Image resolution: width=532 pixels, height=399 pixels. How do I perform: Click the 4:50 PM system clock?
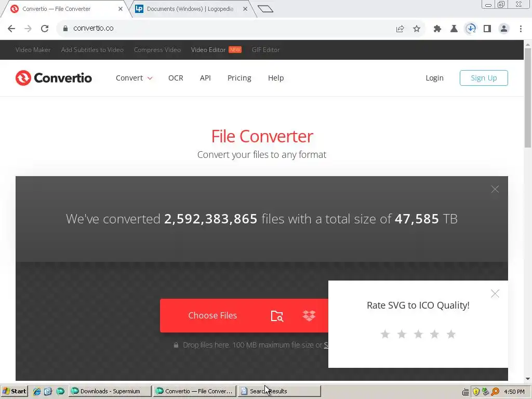(x=514, y=392)
